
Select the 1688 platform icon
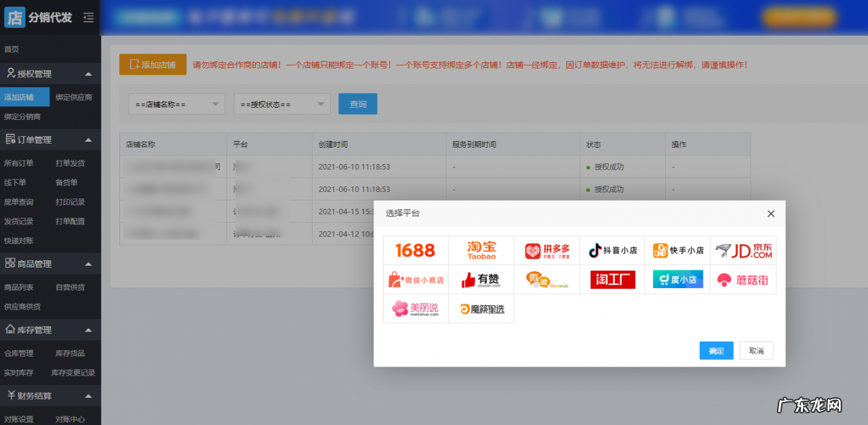pos(415,249)
